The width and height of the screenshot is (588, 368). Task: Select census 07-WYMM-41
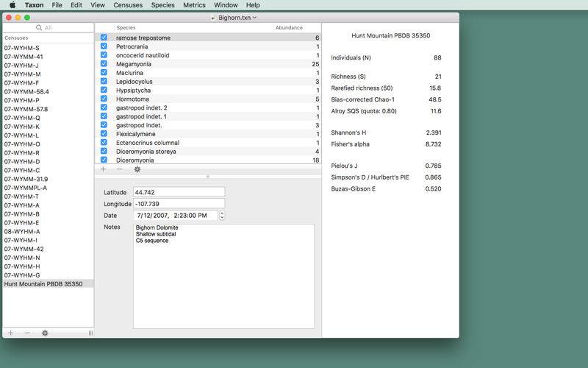(x=48, y=57)
